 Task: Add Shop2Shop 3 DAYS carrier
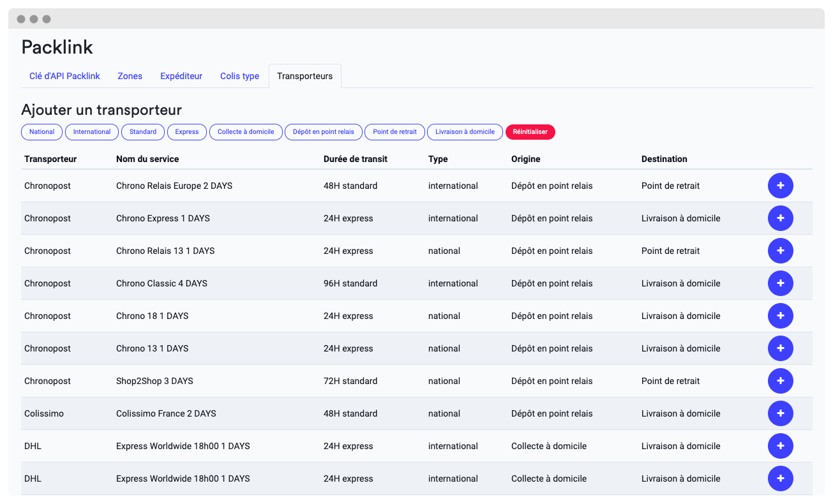780,381
